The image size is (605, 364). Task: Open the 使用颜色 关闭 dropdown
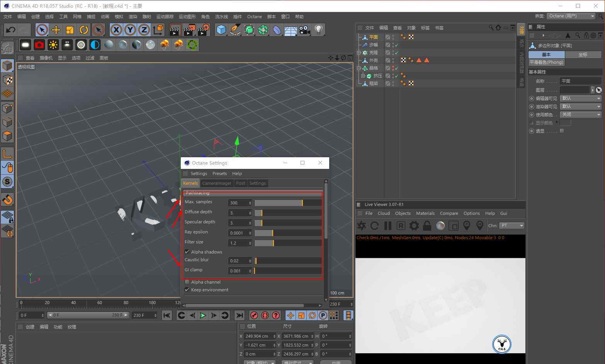pyautogui.click(x=581, y=115)
